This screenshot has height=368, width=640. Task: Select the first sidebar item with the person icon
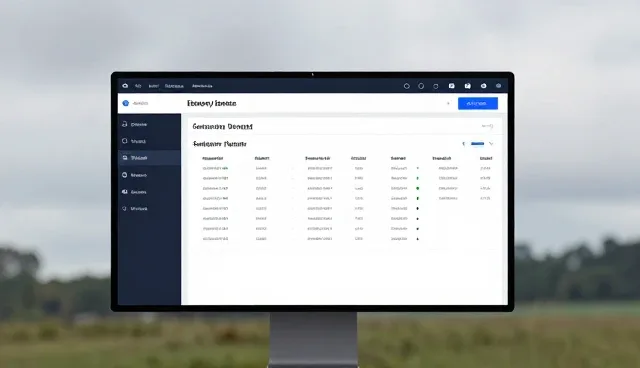(x=149, y=124)
